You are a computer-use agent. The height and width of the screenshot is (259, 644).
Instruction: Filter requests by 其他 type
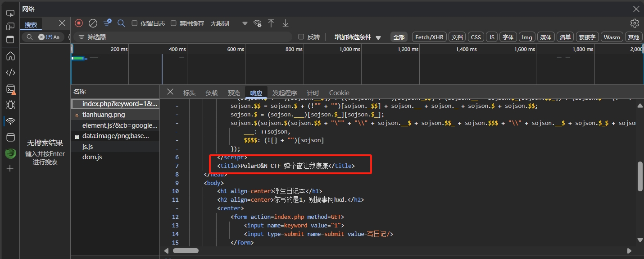coord(634,37)
